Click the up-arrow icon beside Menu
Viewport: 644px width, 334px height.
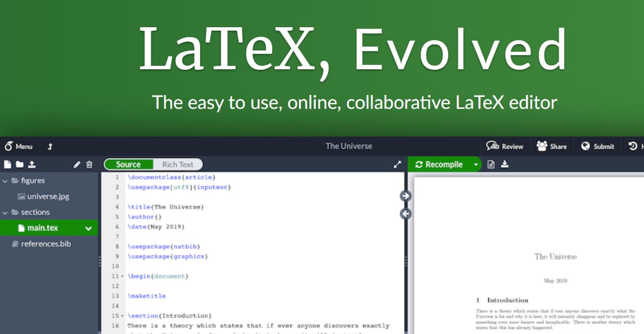(50, 146)
